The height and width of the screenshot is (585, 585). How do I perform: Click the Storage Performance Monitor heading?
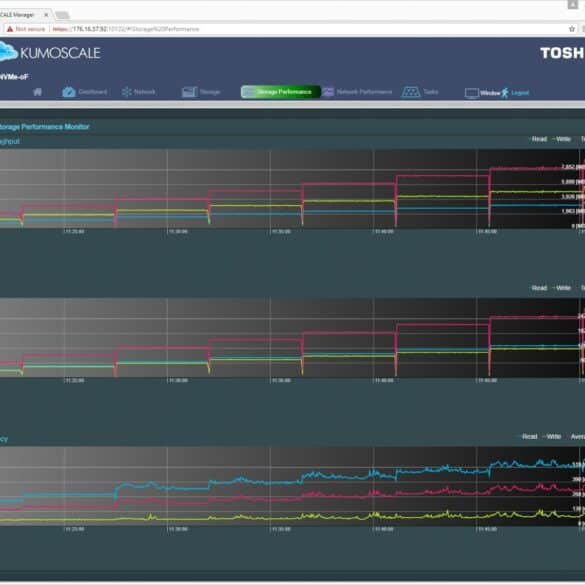pos(45,127)
